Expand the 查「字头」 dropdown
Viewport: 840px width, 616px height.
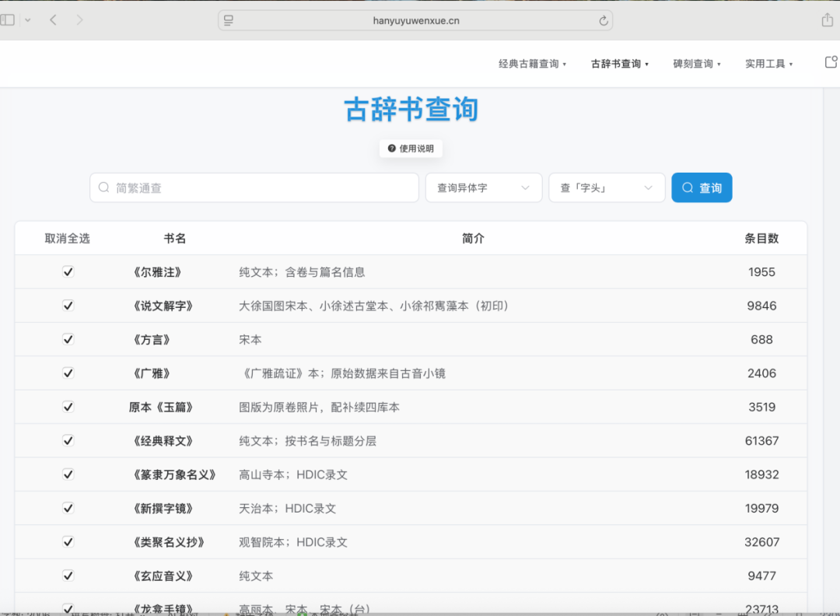[x=607, y=187]
